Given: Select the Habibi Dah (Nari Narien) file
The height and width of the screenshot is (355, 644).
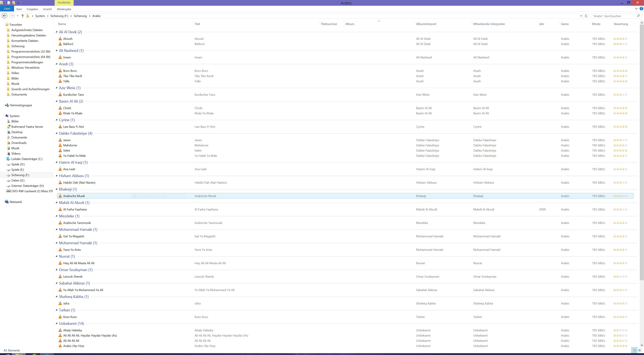Looking at the screenshot, I should (79, 183).
